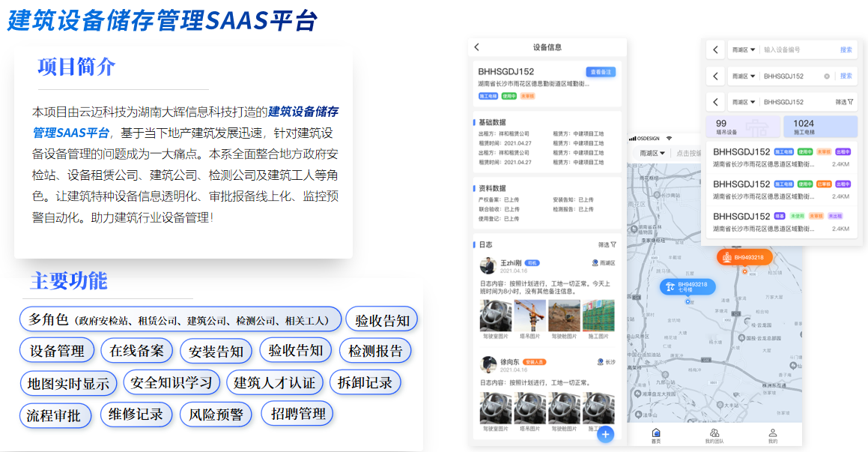The height and width of the screenshot is (452, 868).
Task: Click 搜索 in the empty search bar
Action: (x=846, y=50)
